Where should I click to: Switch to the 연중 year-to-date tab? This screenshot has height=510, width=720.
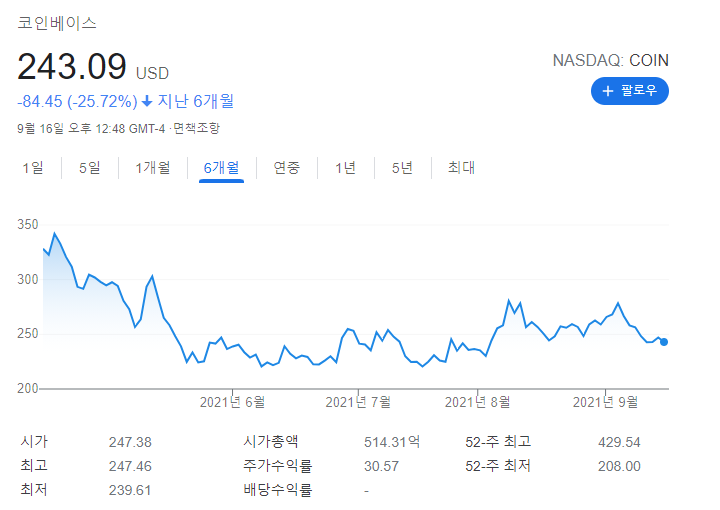[x=287, y=168]
